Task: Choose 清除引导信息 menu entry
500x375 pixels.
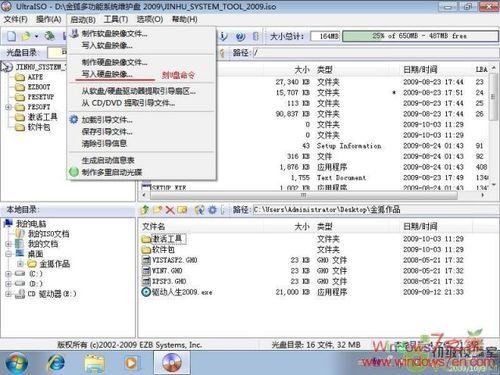Action: click(x=142, y=144)
